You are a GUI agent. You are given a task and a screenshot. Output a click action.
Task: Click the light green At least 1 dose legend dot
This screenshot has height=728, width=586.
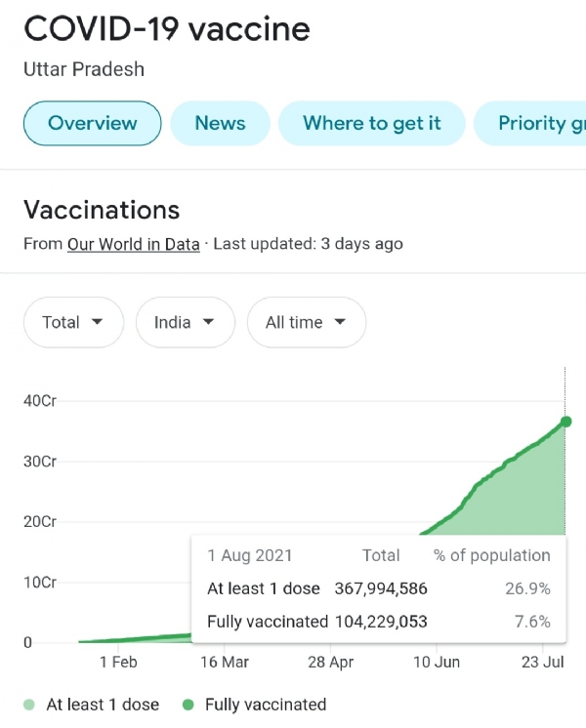pyautogui.click(x=29, y=705)
